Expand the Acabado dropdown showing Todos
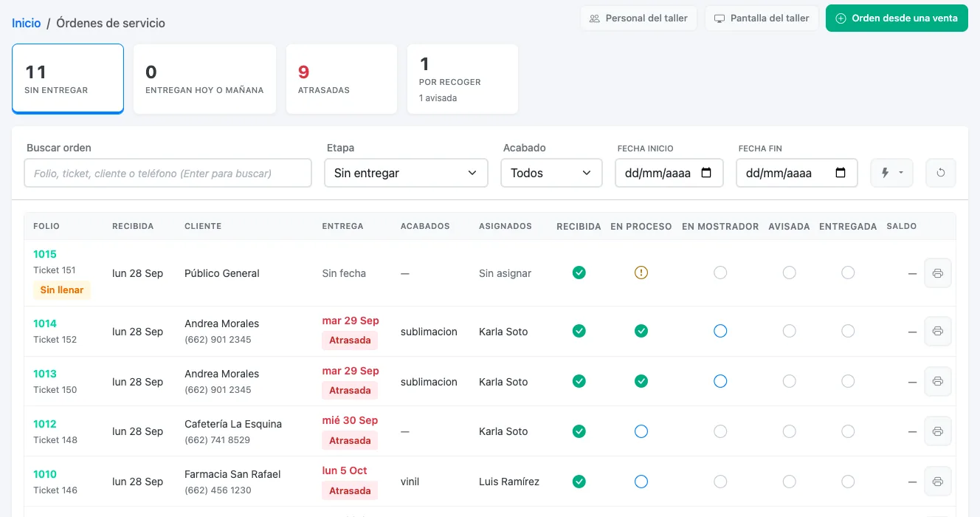The height and width of the screenshot is (517, 980). [552, 173]
